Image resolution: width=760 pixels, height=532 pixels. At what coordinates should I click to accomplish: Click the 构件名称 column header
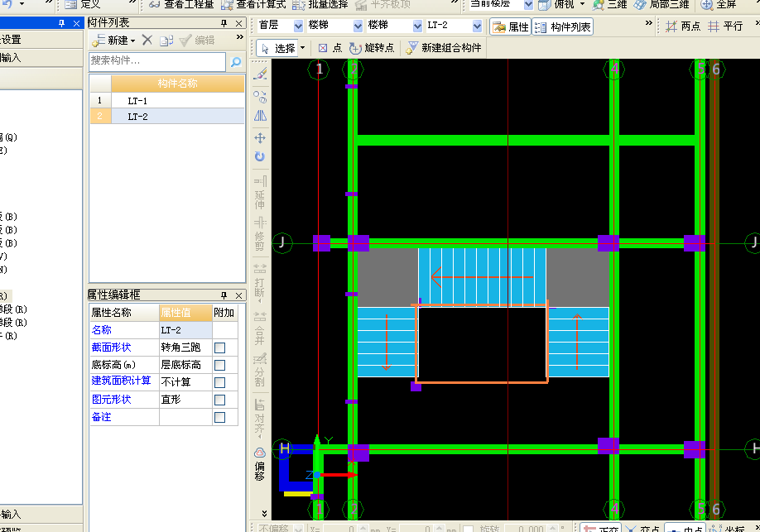(177, 84)
